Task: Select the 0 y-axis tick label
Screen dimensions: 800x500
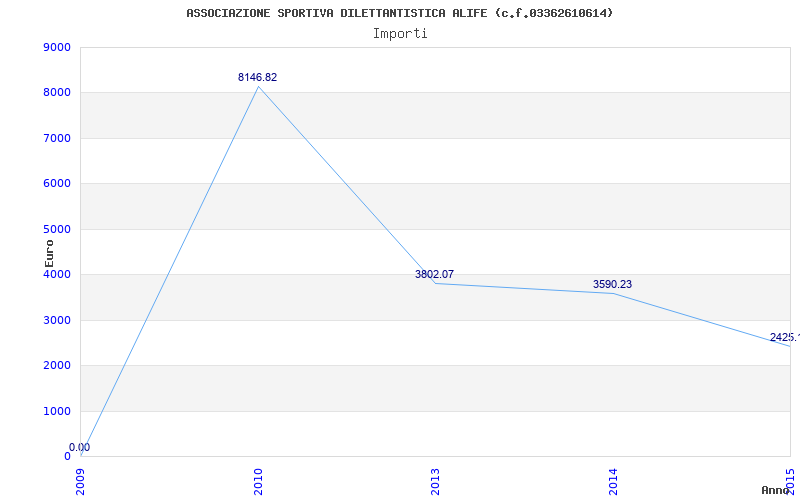Action: tap(67, 457)
